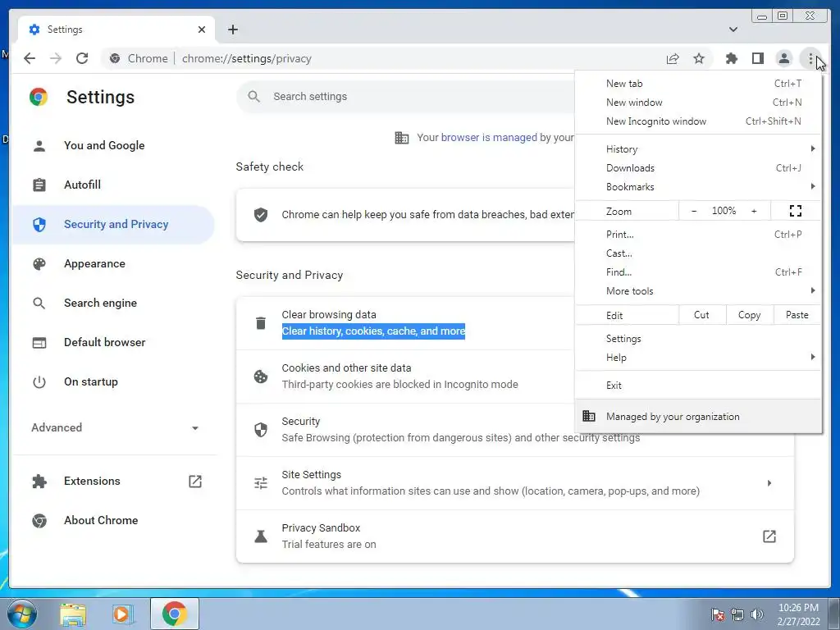Open Search engine settings
Screen dimensions: 840x630
[113, 304]
